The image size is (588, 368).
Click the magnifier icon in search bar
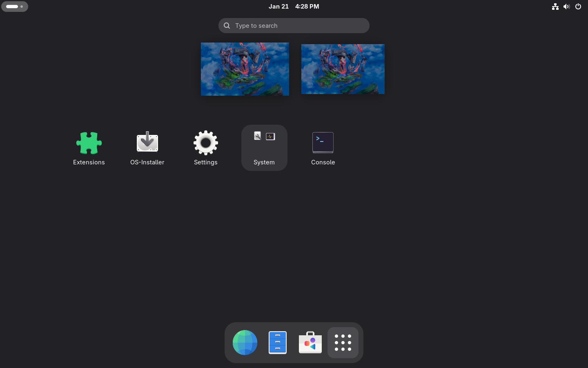click(x=227, y=26)
